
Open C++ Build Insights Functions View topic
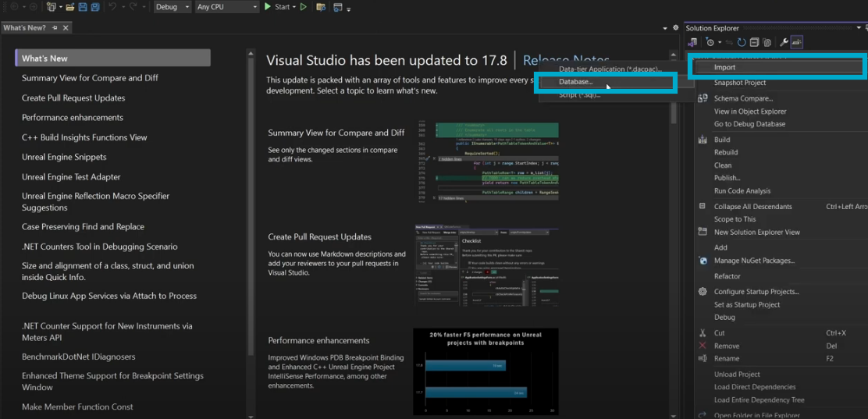pos(85,137)
